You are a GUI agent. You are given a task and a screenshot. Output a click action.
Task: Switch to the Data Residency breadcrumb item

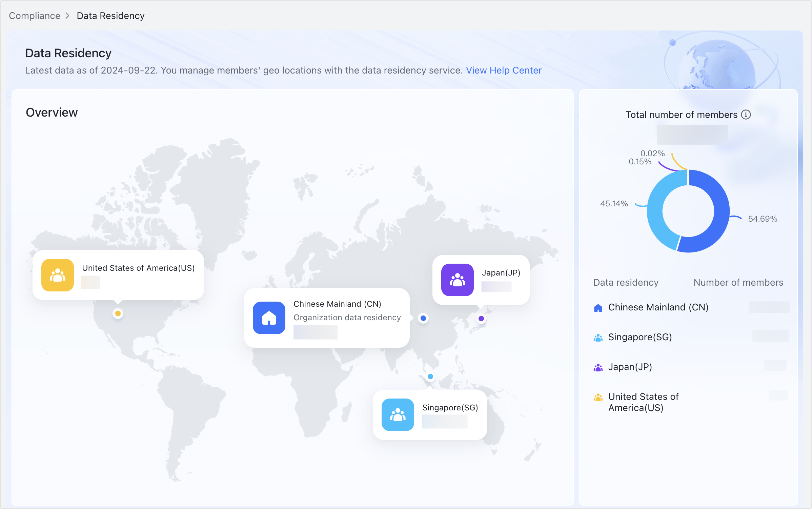coord(110,16)
